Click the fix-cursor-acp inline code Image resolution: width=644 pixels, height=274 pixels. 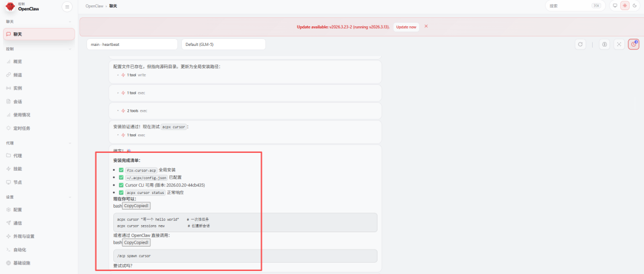click(x=141, y=170)
